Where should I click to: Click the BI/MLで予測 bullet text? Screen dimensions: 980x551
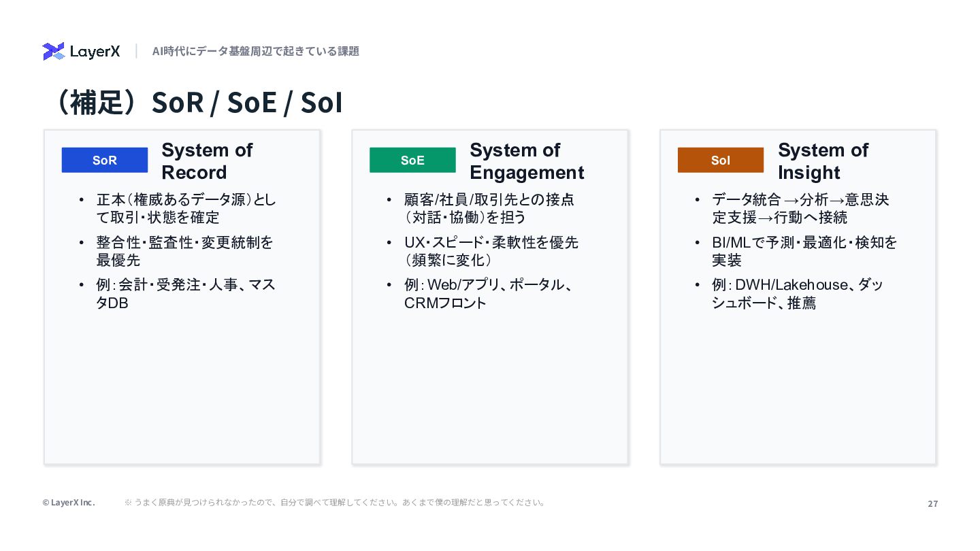pyautogui.click(x=804, y=251)
